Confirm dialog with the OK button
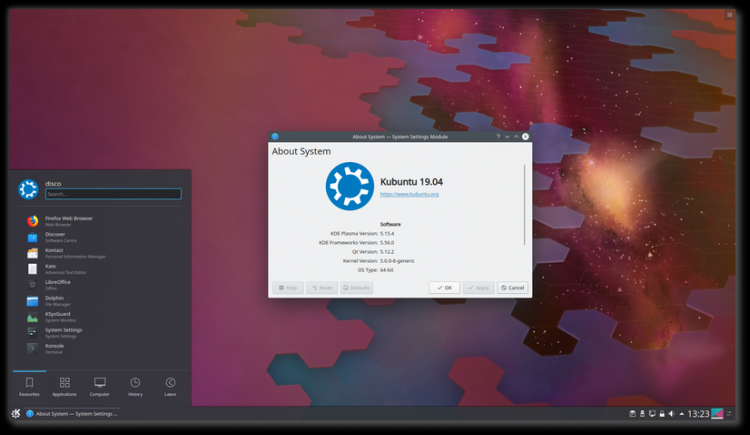The height and width of the screenshot is (435, 750). tap(444, 288)
